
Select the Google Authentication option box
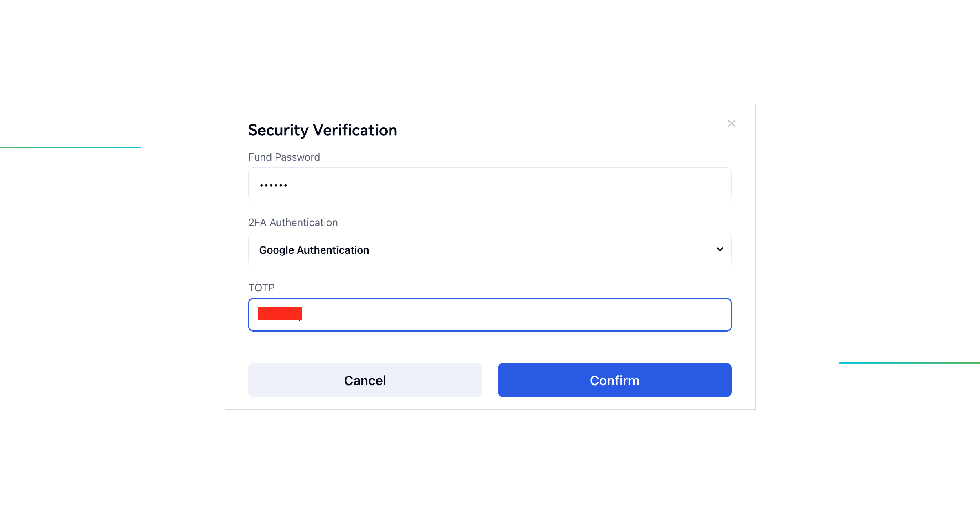click(490, 249)
